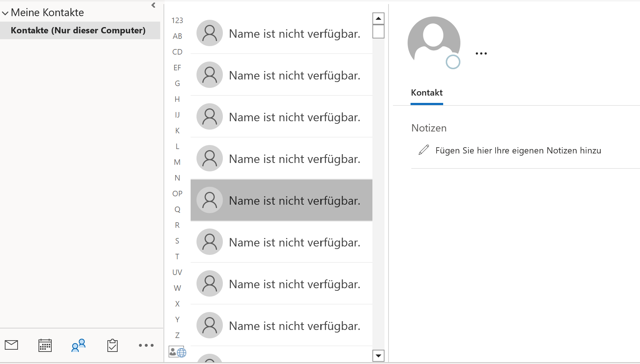Switch to the Calendar view icon

(x=45, y=345)
